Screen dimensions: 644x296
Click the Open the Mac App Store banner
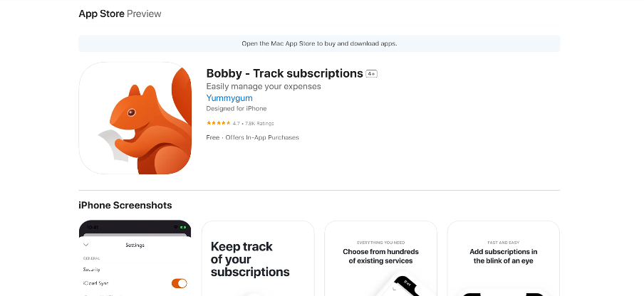click(319, 43)
